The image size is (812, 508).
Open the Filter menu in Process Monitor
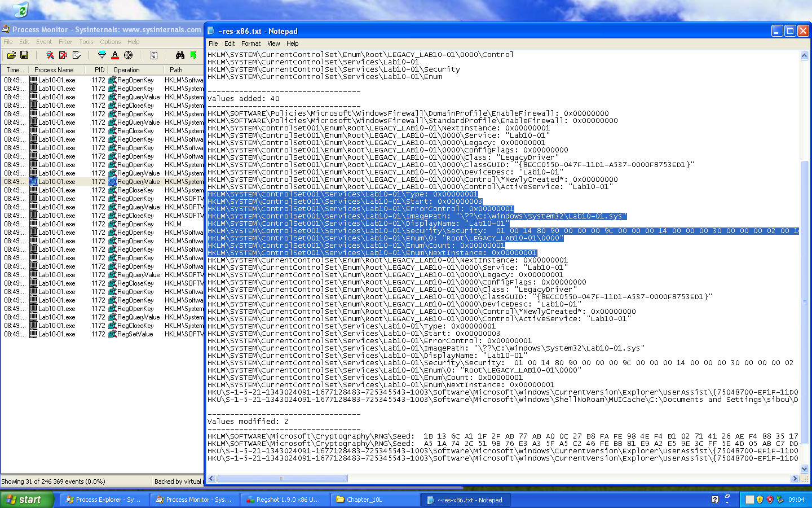[x=65, y=42]
